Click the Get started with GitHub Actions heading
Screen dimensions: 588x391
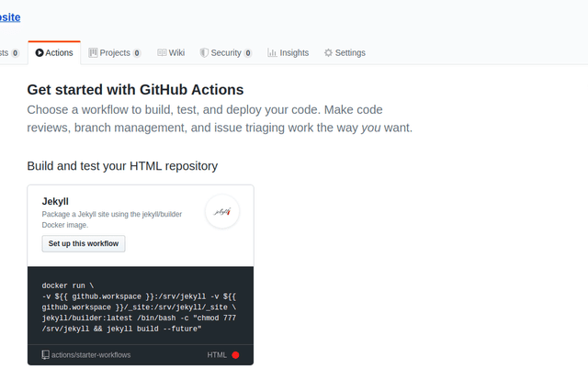point(135,90)
